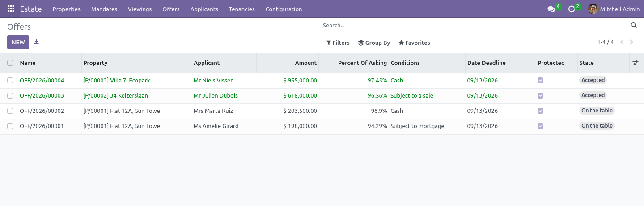The height and width of the screenshot is (206, 644).
Task: Go to the next page arrow
Action: point(631,43)
